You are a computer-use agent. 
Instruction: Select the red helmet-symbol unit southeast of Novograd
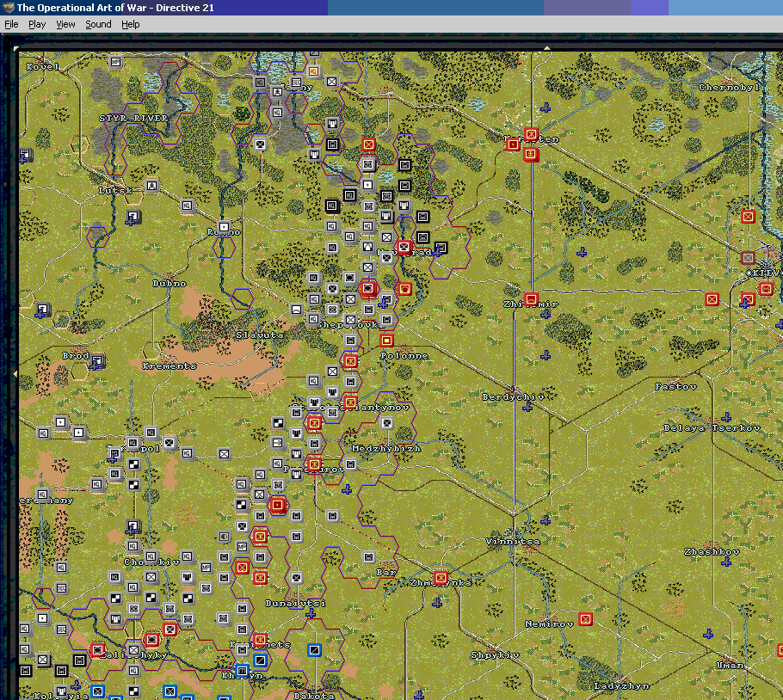404,288
